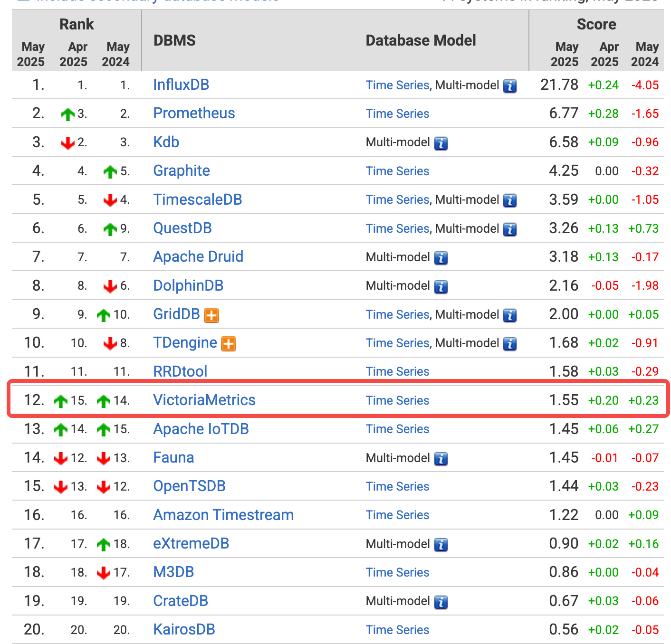Open the Apache IoTDB link
Image resolution: width=671 pixels, height=644 pixels.
[201, 429]
